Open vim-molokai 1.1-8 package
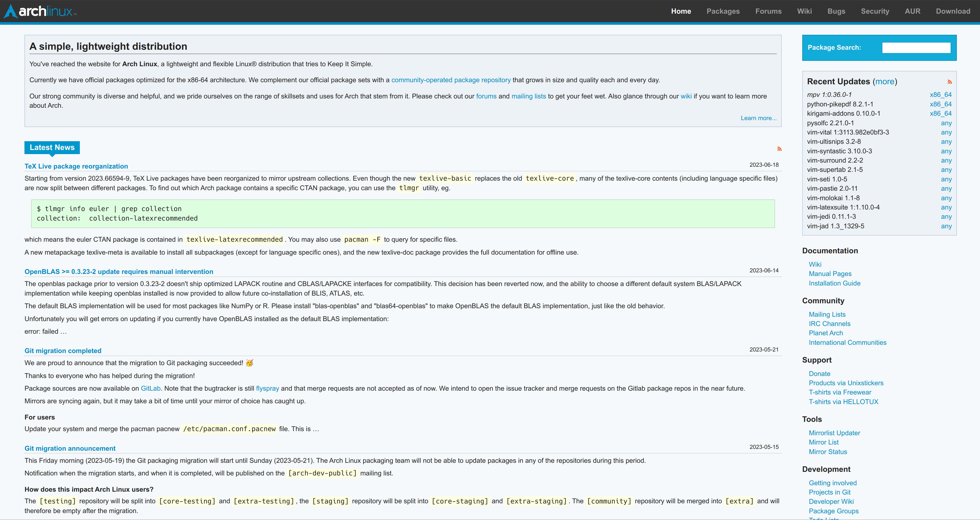Image resolution: width=980 pixels, height=520 pixels. tap(833, 198)
